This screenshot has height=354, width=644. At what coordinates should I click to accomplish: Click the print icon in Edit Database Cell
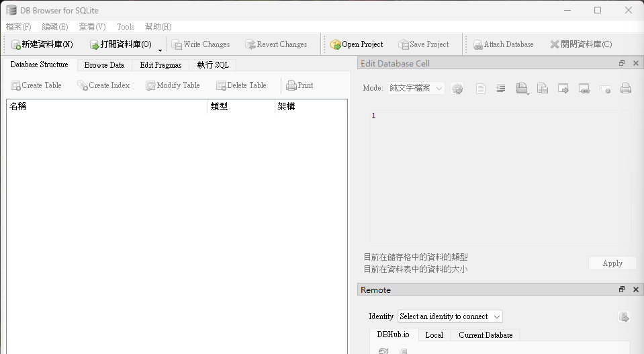tap(626, 88)
